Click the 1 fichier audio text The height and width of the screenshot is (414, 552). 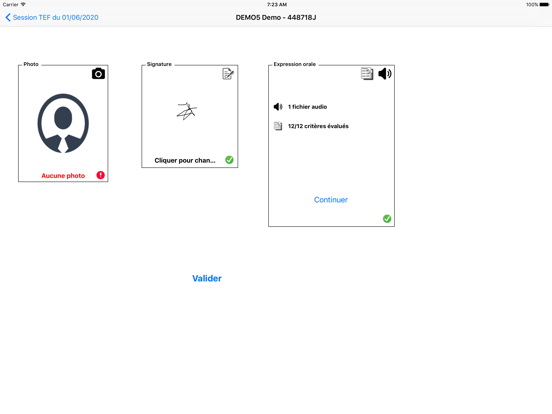coord(307,107)
